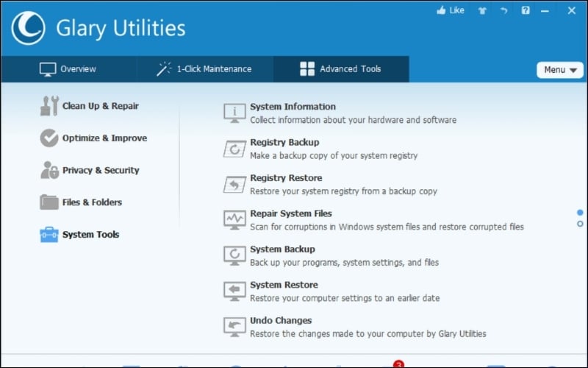The image size is (588, 368).
Task: Minimize the Glary Utilities window
Action: coord(545,11)
